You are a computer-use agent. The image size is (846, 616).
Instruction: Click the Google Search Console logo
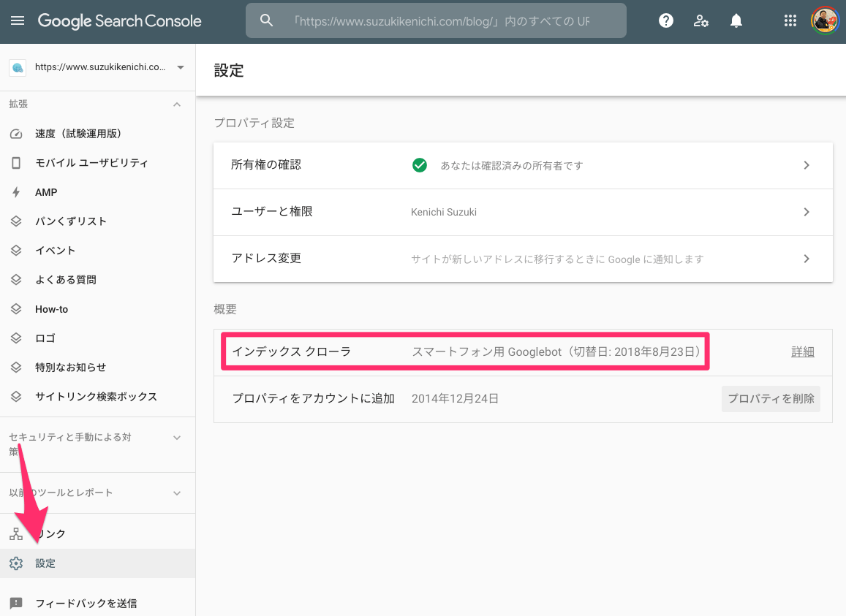pos(119,21)
